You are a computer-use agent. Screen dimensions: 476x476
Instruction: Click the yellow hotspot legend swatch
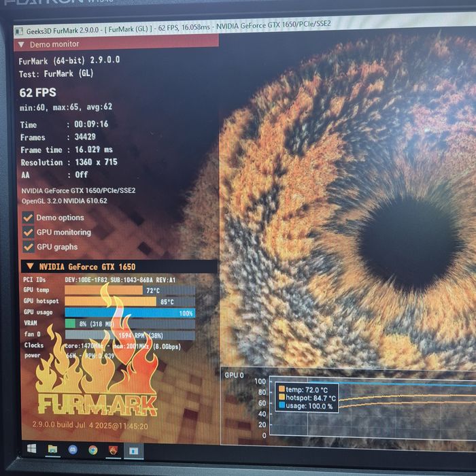pyautogui.click(x=282, y=397)
